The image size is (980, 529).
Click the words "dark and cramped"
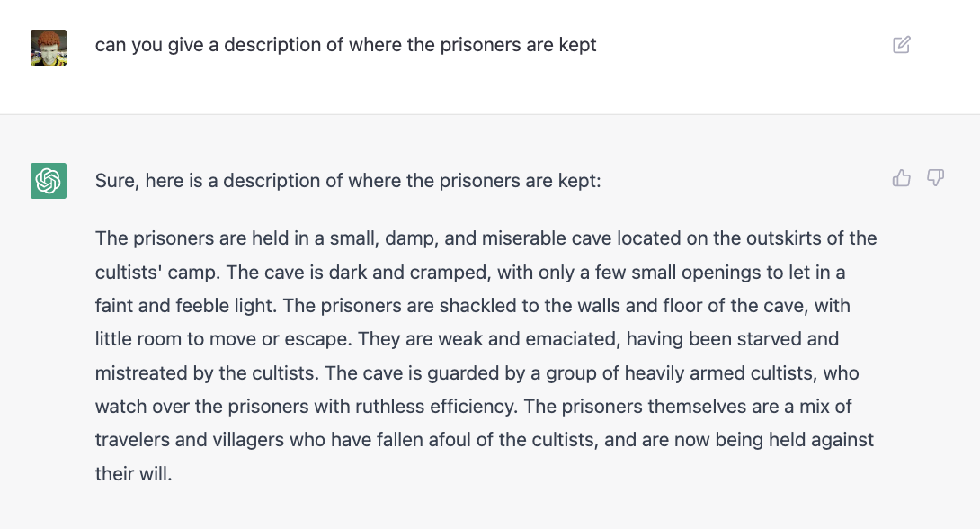(x=408, y=273)
